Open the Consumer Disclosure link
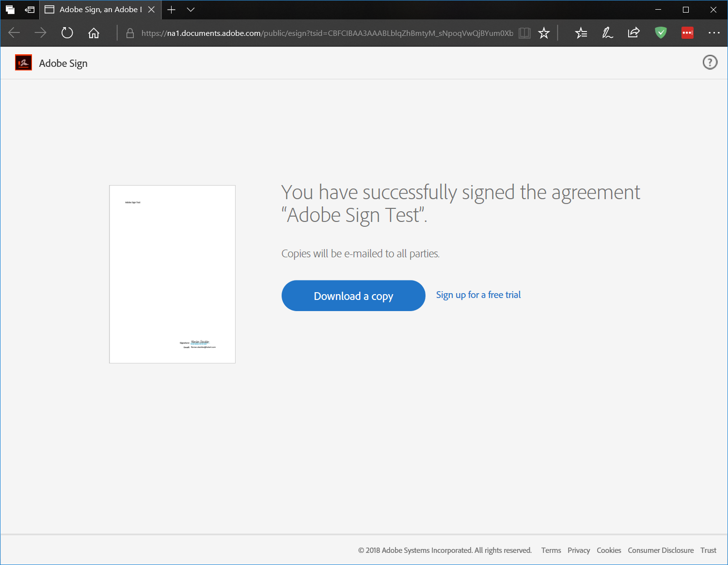This screenshot has height=565, width=728. 661,550
